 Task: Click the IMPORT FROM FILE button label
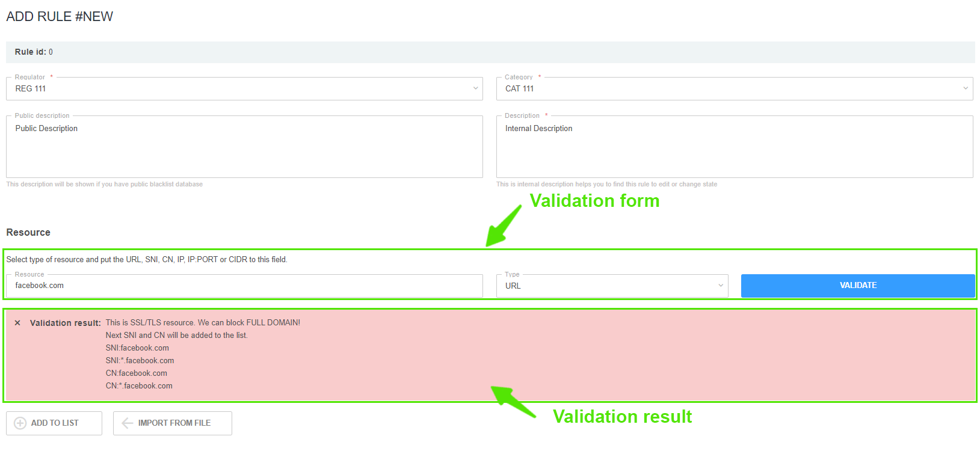point(174,423)
